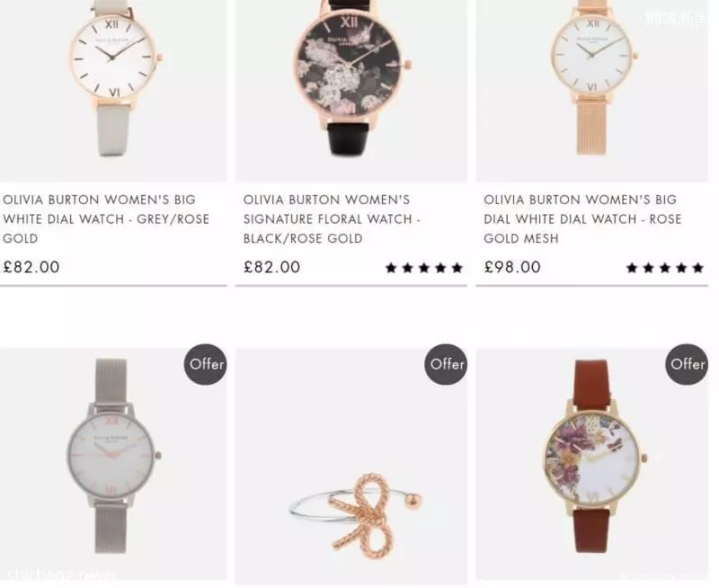Click the first star of the floral watch rating
Screen dimensions: 719x588
pos(391,268)
